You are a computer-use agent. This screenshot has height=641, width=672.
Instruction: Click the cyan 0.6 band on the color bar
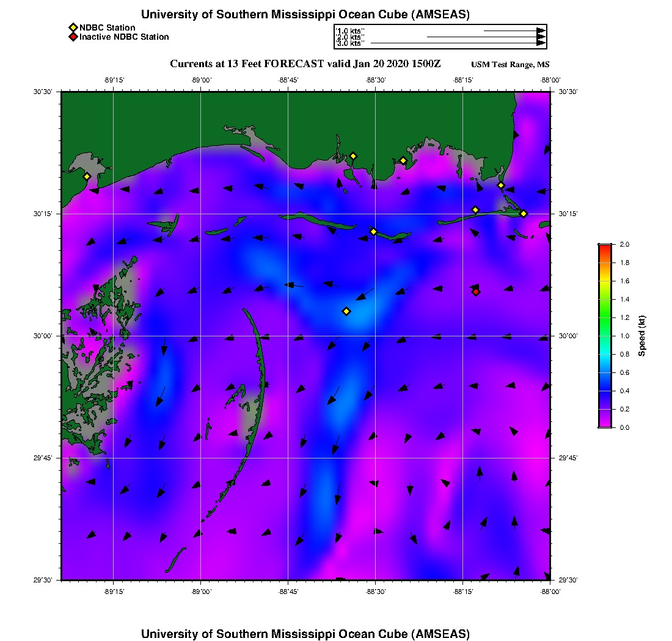605,372
